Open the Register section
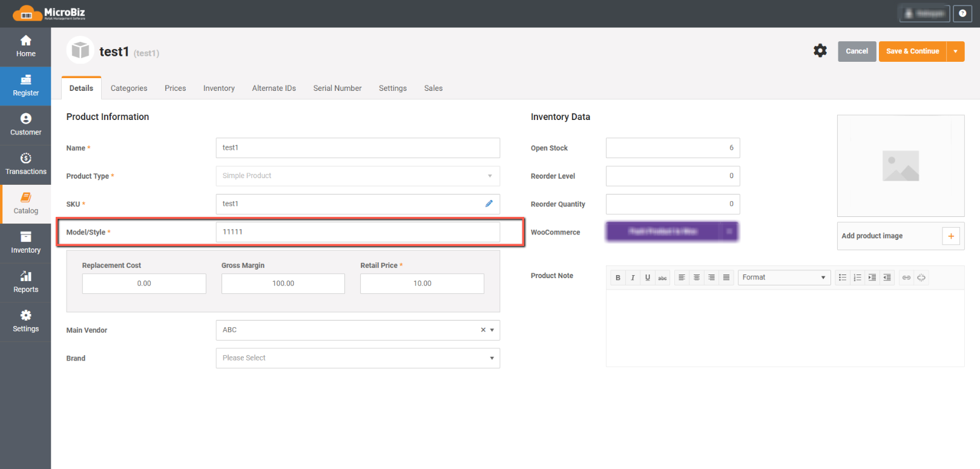This screenshot has height=469, width=980. click(25, 86)
